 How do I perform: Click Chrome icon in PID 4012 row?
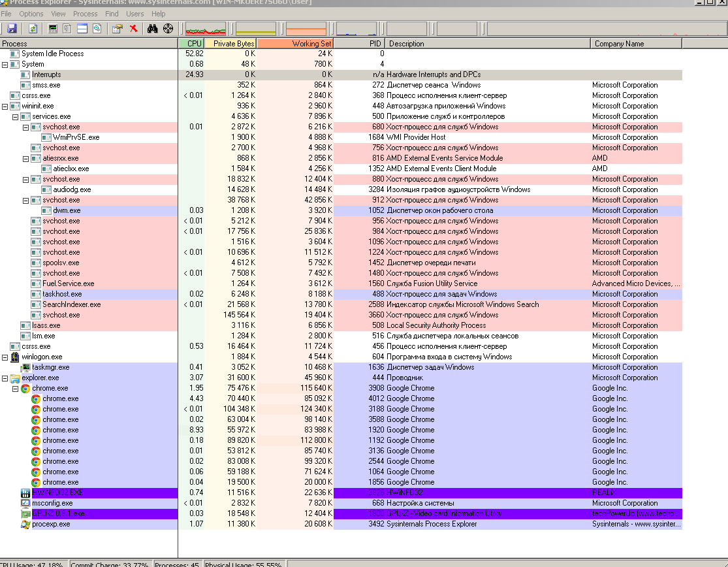coord(36,398)
